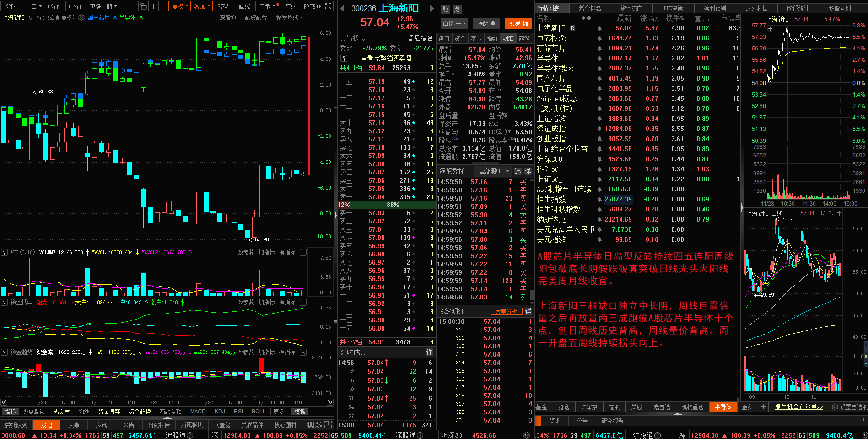Image resolution: width=868 pixels, height=439 pixels.
Task: Jump chart timeline forward with double-right arrows
Action: coord(330,402)
